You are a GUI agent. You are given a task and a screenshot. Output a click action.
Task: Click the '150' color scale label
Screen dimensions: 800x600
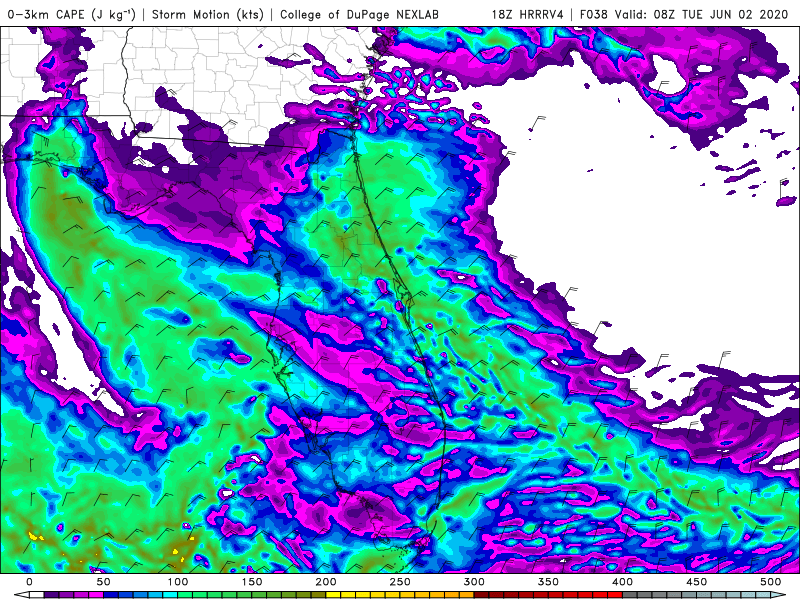[252, 582]
